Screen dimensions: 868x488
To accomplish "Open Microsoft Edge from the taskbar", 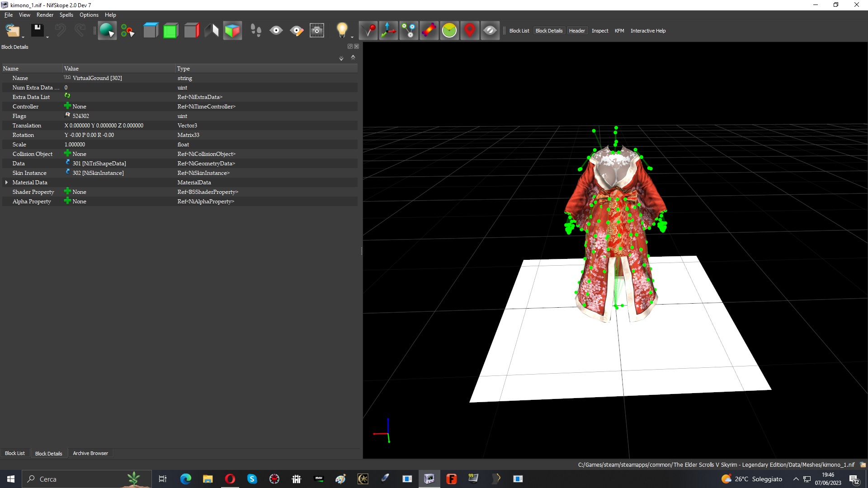I will [185, 479].
